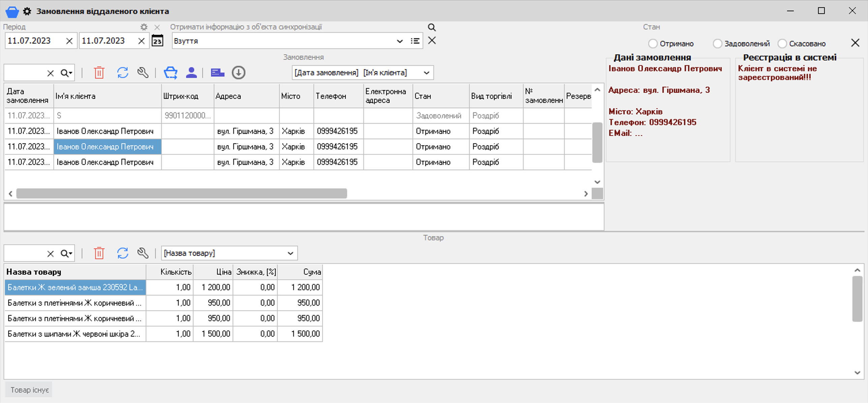Image resolution: width=868 pixels, height=403 pixels.
Task: Sort by the Ім'я клієнта column header
Action: pyautogui.click(x=107, y=96)
